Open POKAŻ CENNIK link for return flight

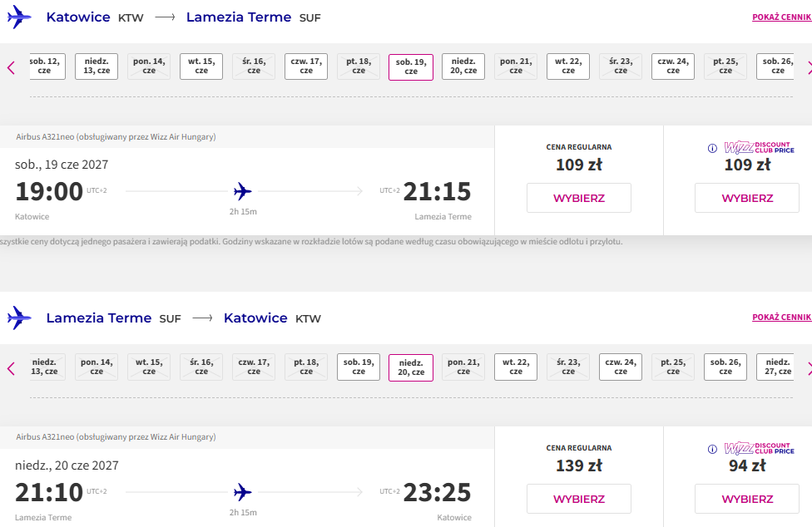782,317
